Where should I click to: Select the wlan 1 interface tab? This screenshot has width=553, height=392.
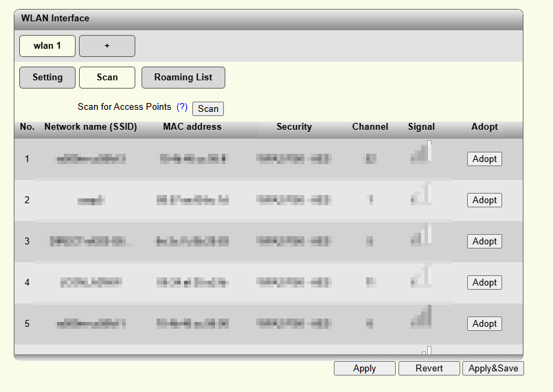pos(47,46)
